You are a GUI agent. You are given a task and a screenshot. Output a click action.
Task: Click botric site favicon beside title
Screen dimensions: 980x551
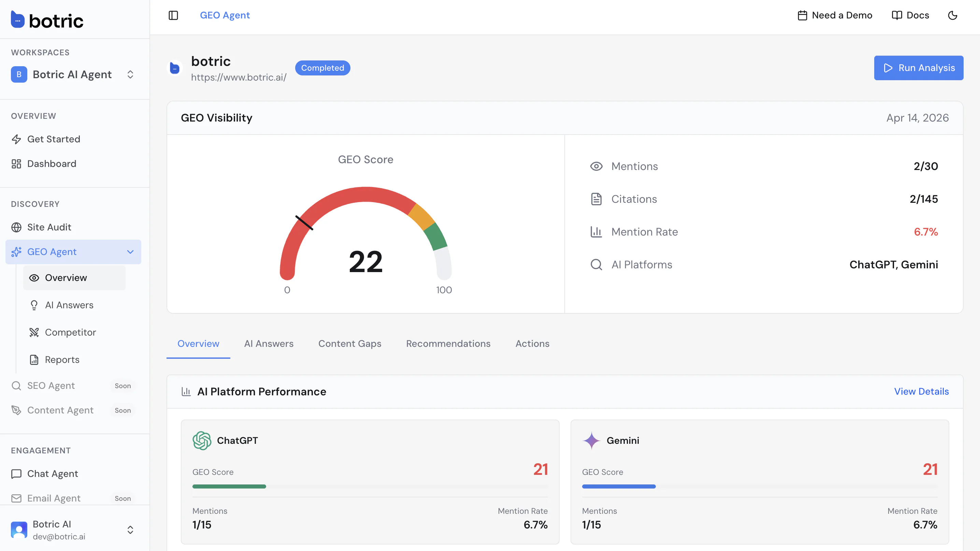coord(175,68)
